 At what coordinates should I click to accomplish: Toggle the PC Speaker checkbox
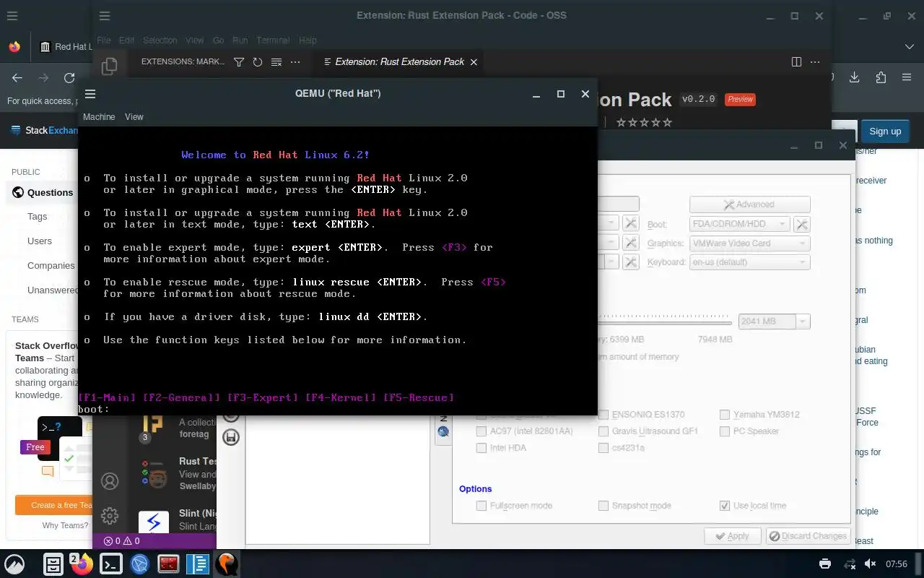tap(725, 431)
